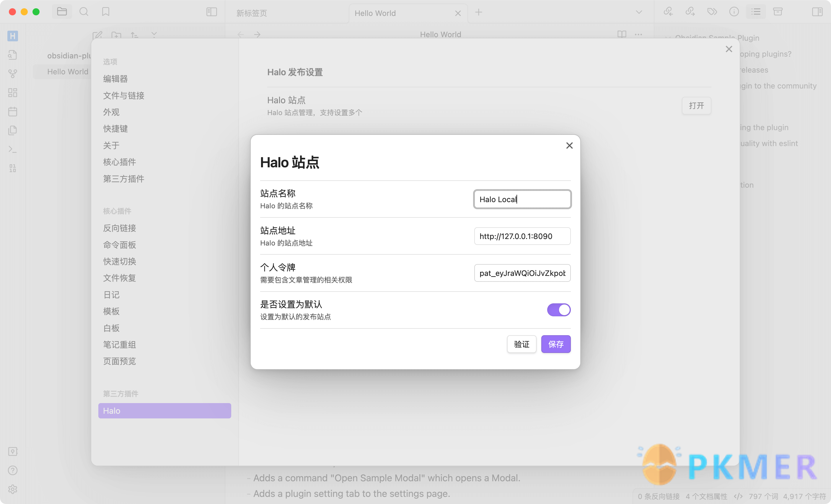Click the sort order icon in explorer
831x504 pixels.
pos(135,35)
